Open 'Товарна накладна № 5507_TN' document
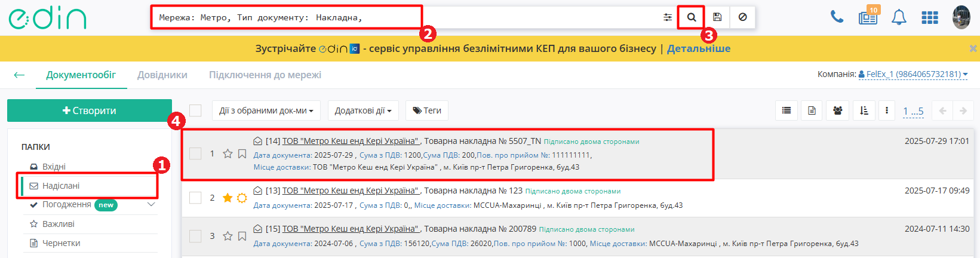The image size is (980, 258). [483, 141]
